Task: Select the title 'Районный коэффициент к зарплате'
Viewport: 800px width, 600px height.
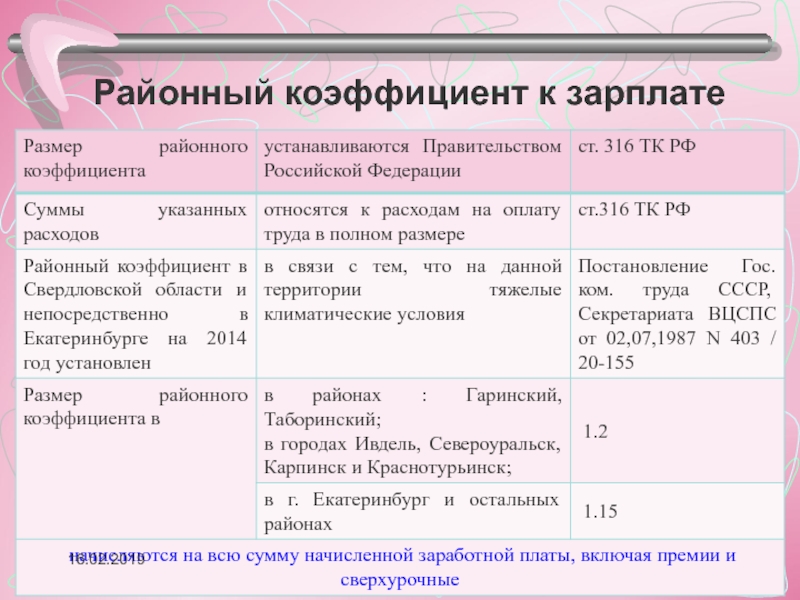Action: point(409,93)
